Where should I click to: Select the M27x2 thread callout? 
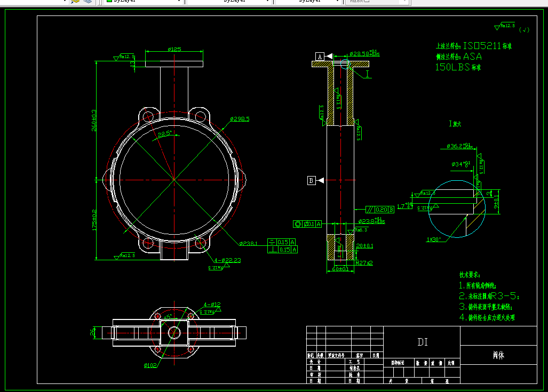click(x=364, y=263)
